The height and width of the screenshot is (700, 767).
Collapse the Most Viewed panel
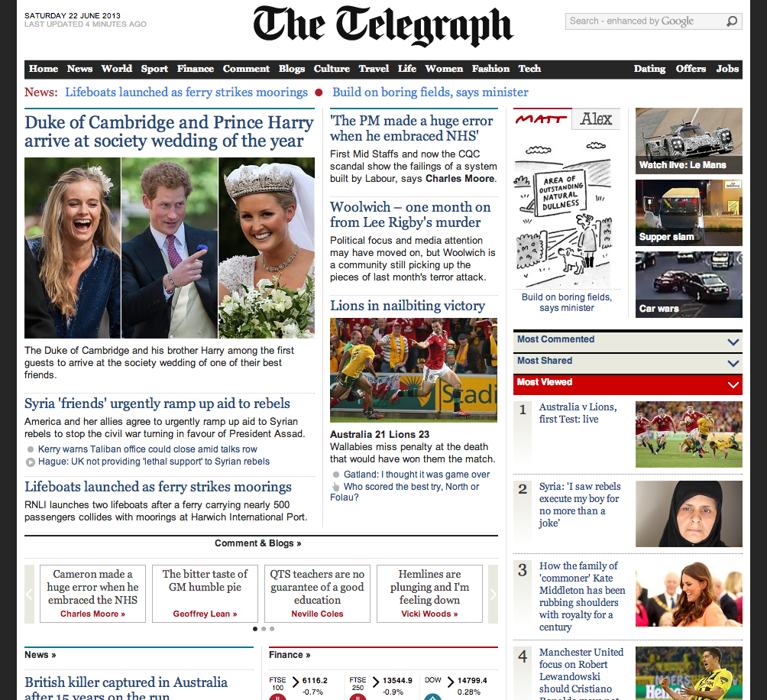[628, 384]
